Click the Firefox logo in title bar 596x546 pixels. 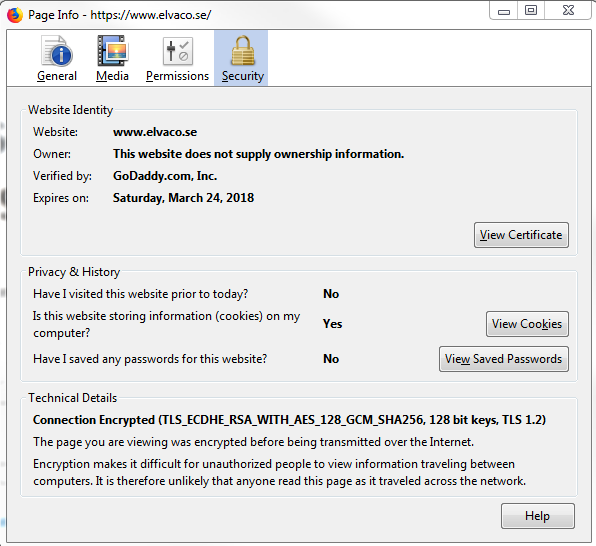click(x=15, y=15)
